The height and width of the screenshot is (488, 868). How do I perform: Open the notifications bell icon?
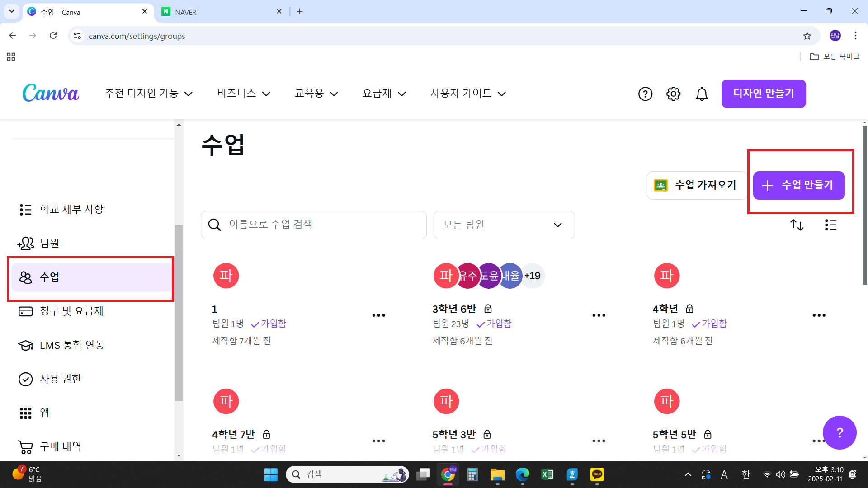(x=702, y=94)
